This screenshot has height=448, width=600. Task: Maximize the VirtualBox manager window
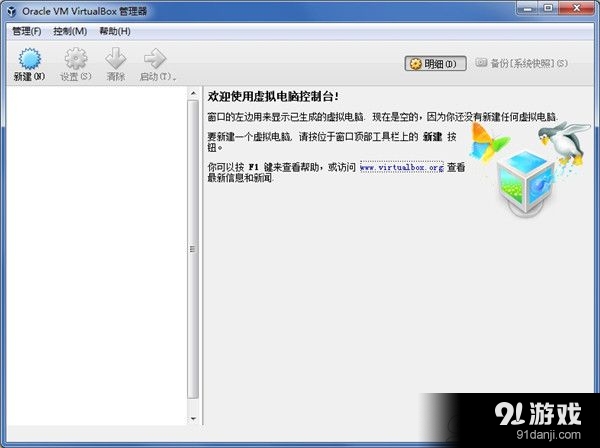(x=549, y=8)
